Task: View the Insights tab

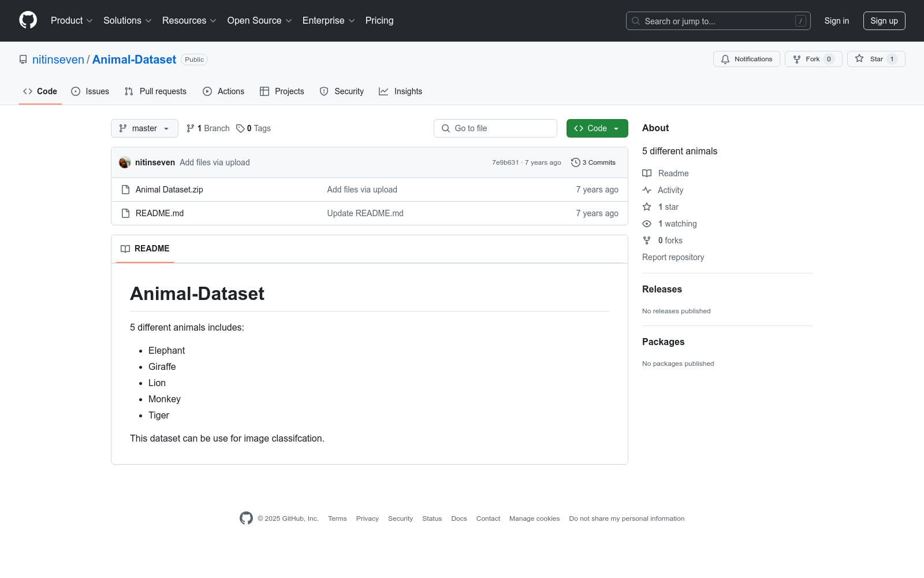Action: [x=400, y=91]
